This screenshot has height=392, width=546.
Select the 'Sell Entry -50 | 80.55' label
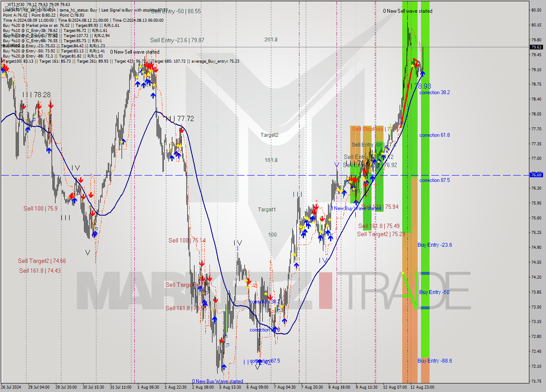pyautogui.click(x=176, y=11)
